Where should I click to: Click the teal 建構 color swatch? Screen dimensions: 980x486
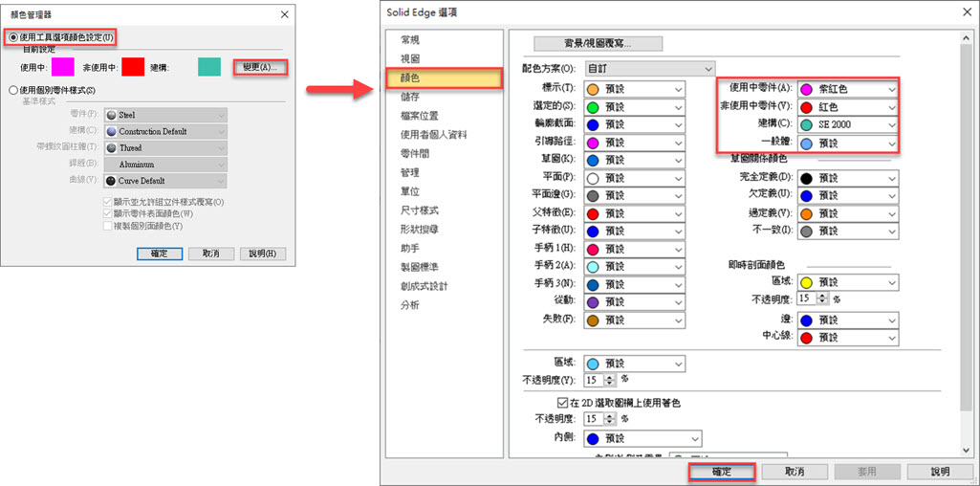pyautogui.click(x=209, y=67)
